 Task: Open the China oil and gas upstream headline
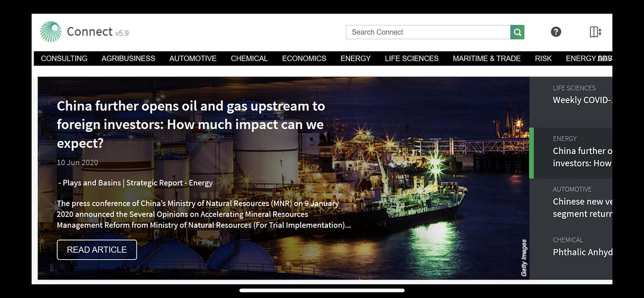pos(191,124)
